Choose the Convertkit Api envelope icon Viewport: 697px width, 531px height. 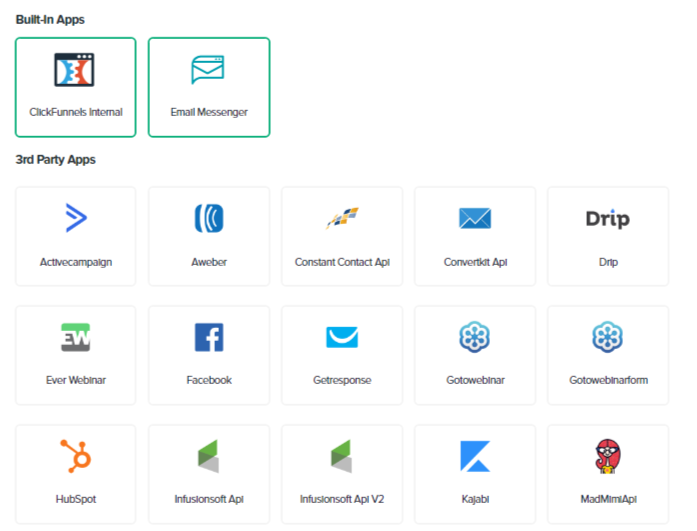tap(475, 218)
